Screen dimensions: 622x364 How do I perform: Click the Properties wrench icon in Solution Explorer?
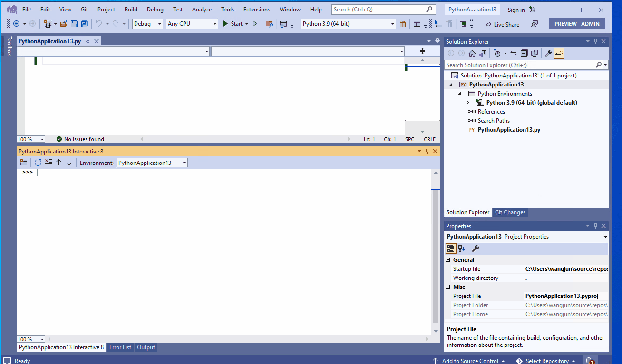point(548,53)
